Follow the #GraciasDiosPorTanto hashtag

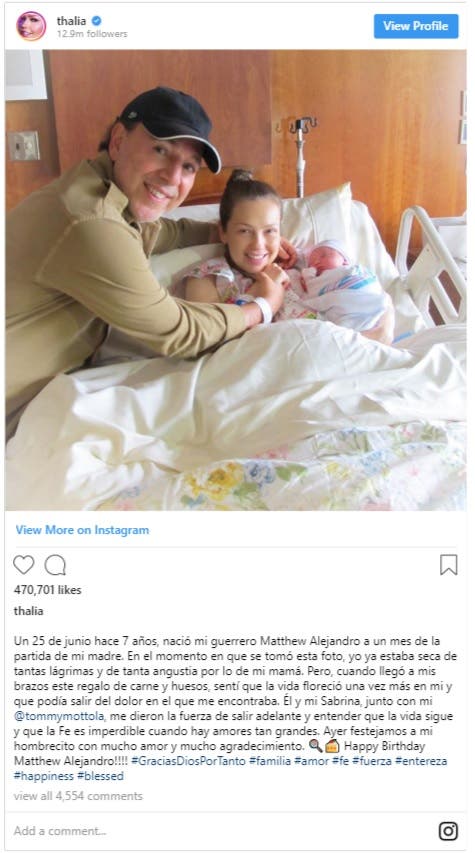tap(188, 761)
